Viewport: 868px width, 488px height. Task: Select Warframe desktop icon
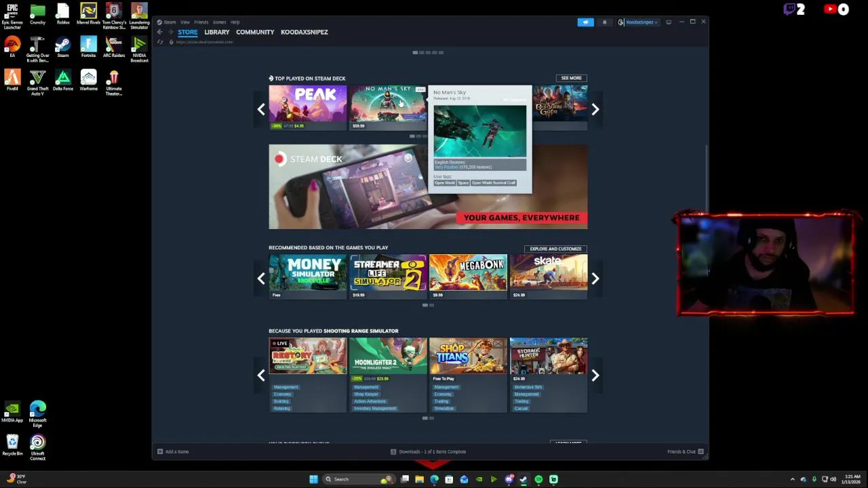tap(88, 80)
